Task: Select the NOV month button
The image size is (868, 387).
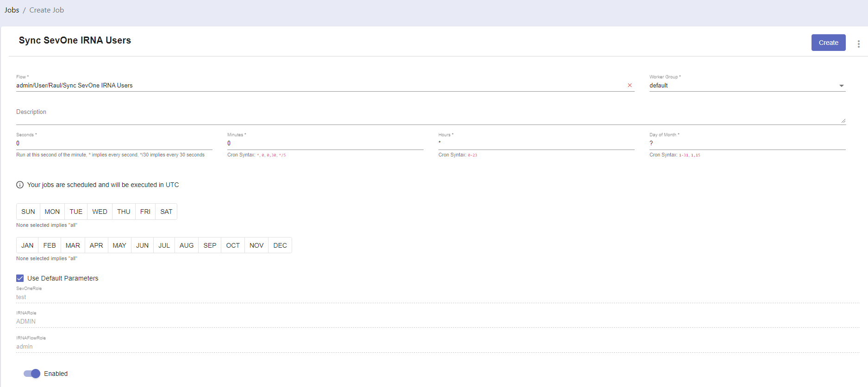Action: coord(256,245)
